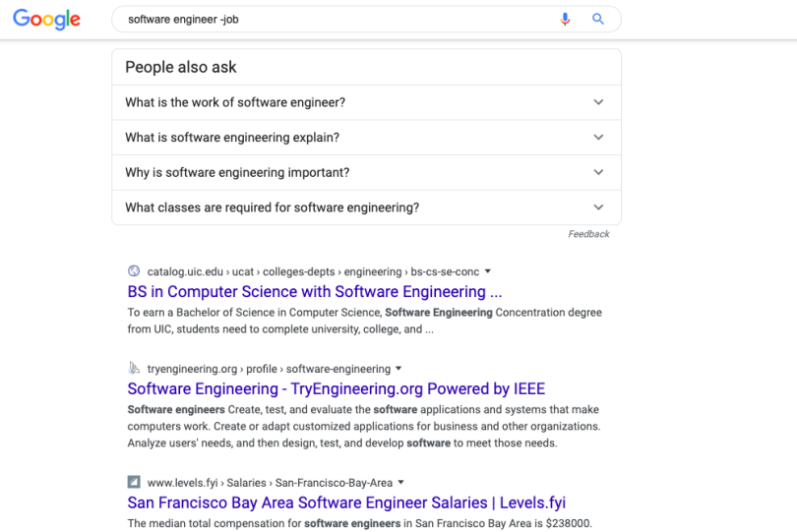
Task: Open "BS in Computer Science with Software Engineering" result
Action: 315,292
